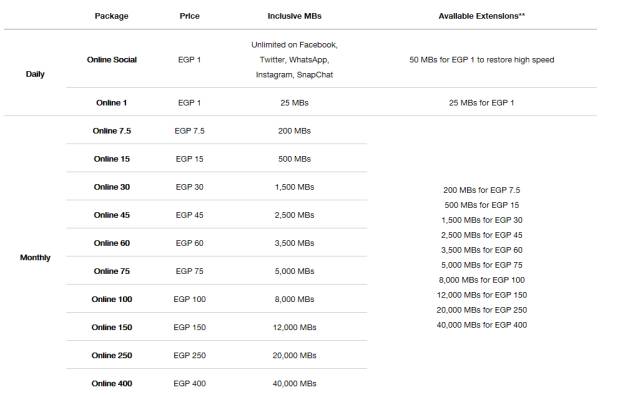Screen dimensions: 640x395
Task: Select the 40,000 MBs for EGP 400 extension
Action: [482, 325]
